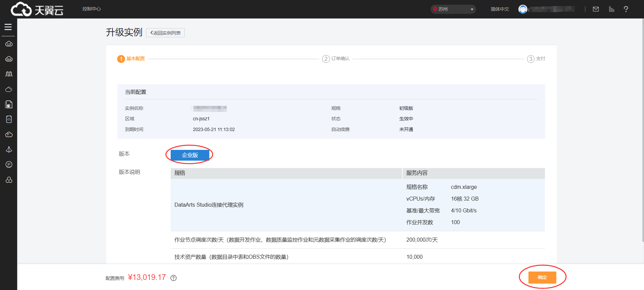Open the 简体中文 language selector
The height and width of the screenshot is (290, 644).
pyautogui.click(x=500, y=9)
